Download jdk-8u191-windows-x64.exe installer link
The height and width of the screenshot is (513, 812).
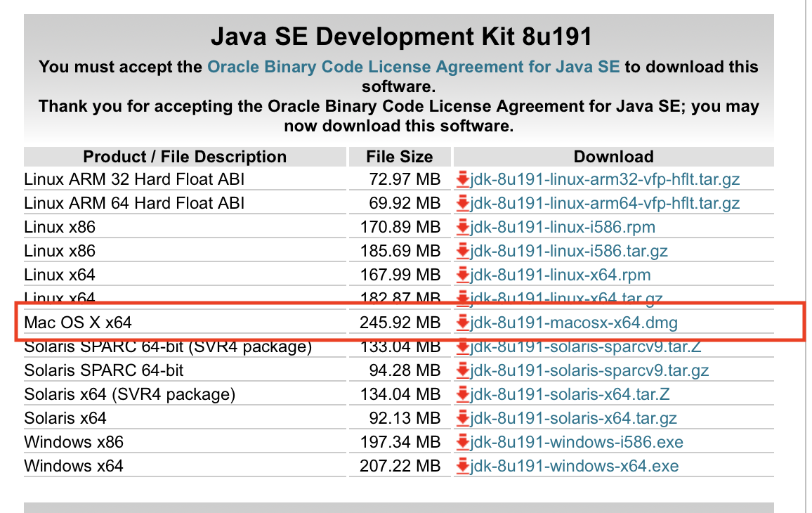click(575, 467)
